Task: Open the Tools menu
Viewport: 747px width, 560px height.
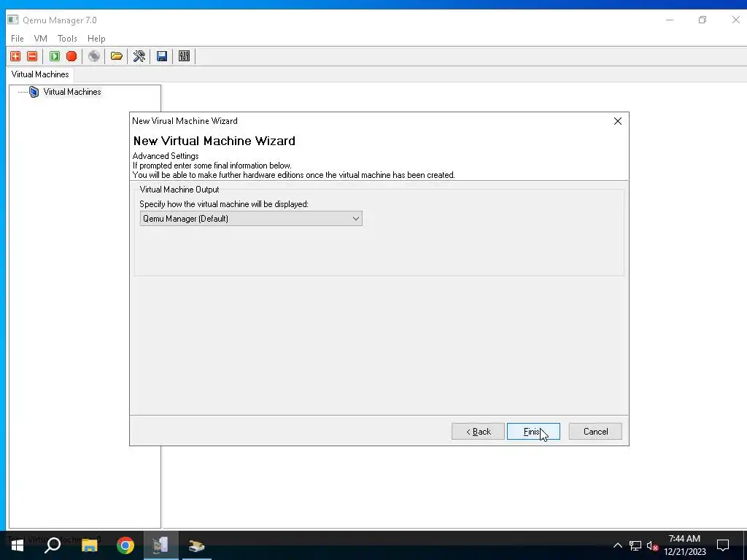Action: point(67,39)
